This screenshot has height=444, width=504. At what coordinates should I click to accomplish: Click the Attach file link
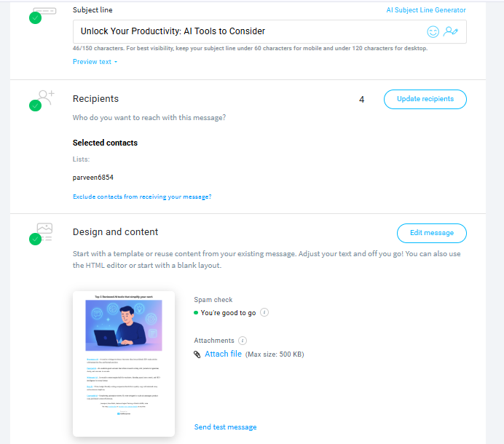[223, 354]
